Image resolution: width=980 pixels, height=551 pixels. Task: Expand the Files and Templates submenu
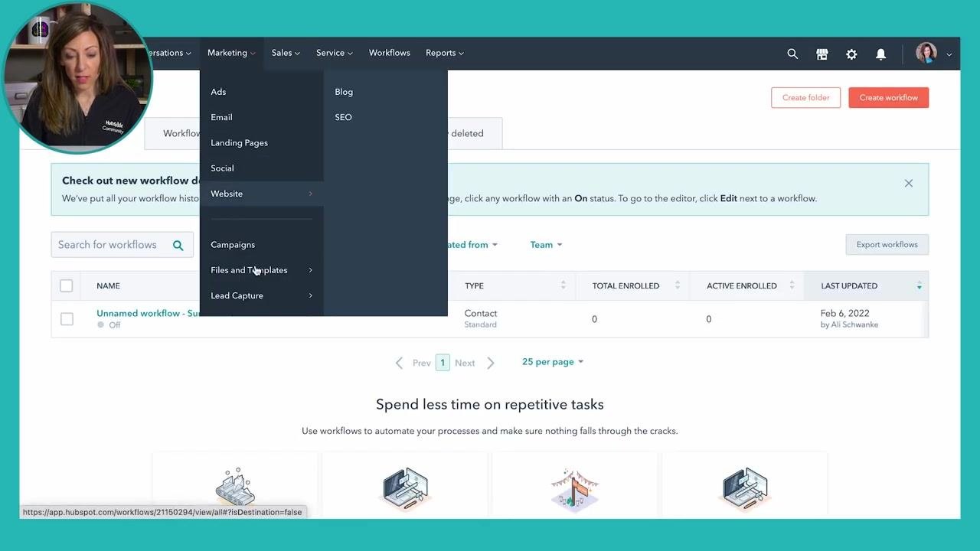coord(262,270)
